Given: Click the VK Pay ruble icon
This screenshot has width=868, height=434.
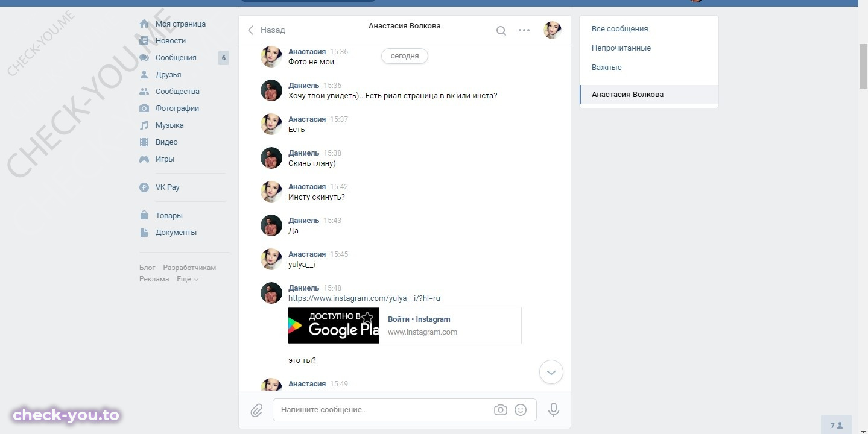Looking at the screenshot, I should coord(144,187).
